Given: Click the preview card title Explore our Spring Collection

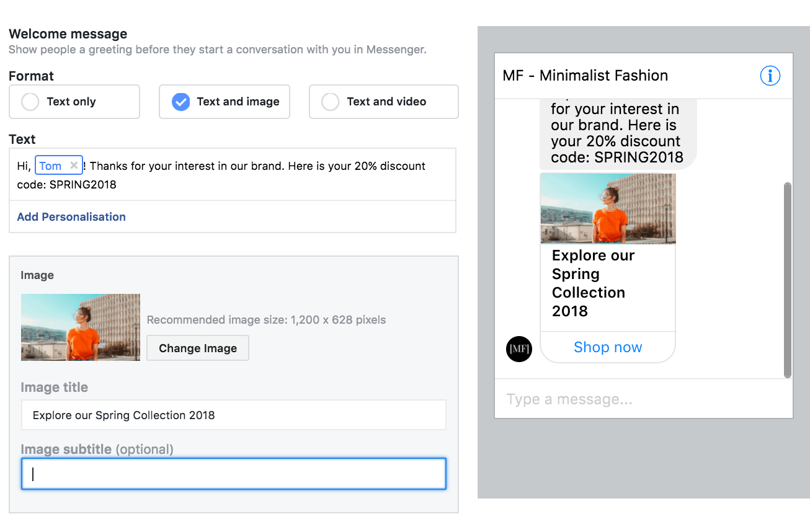Looking at the screenshot, I should coord(593,283).
